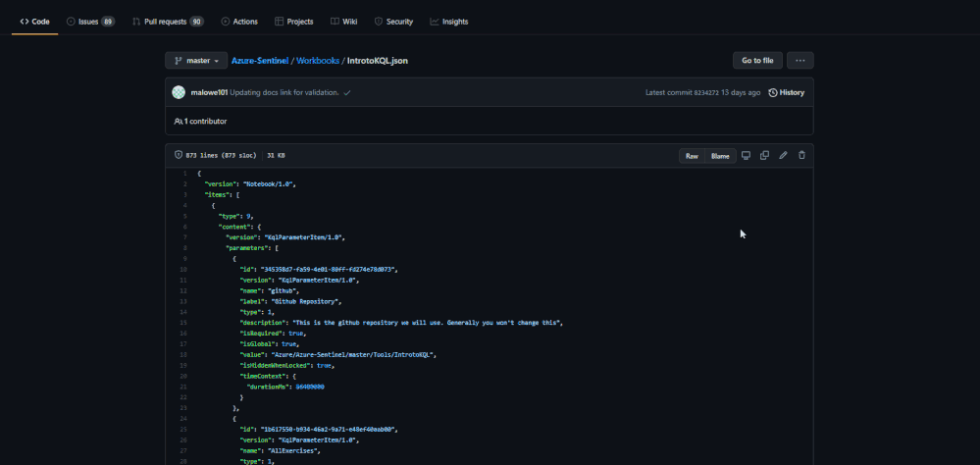Select line number 1
Image resolution: width=980 pixels, height=465 pixels.
tap(184, 173)
